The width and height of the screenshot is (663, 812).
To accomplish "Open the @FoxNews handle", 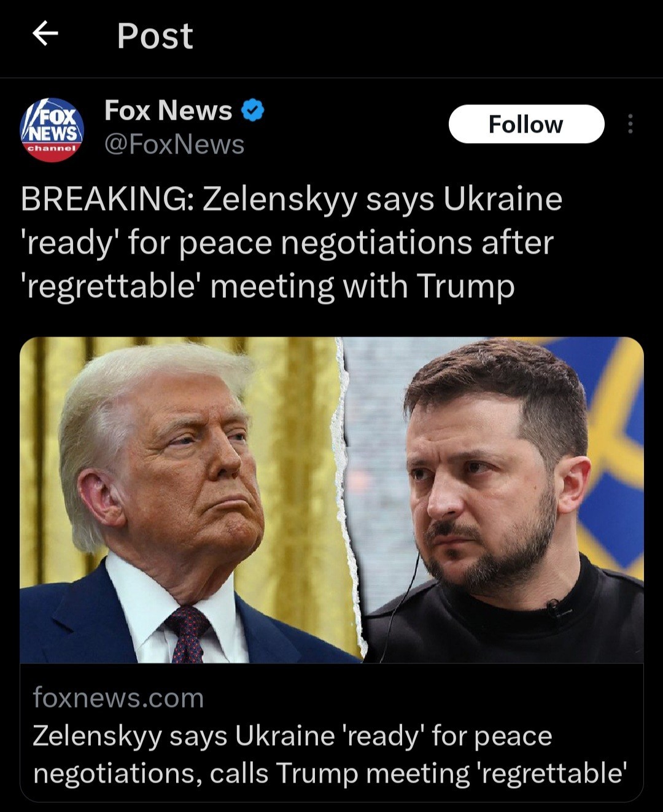I will [174, 145].
